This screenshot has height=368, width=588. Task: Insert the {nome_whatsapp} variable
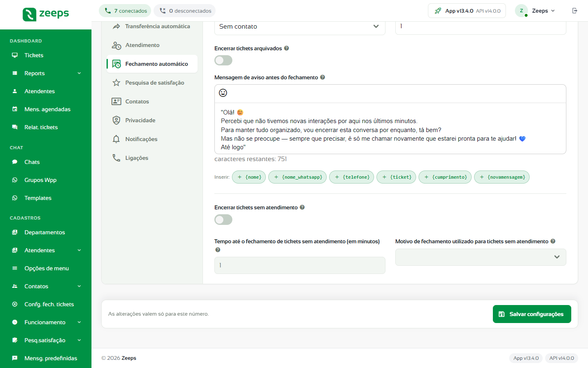[x=298, y=177]
